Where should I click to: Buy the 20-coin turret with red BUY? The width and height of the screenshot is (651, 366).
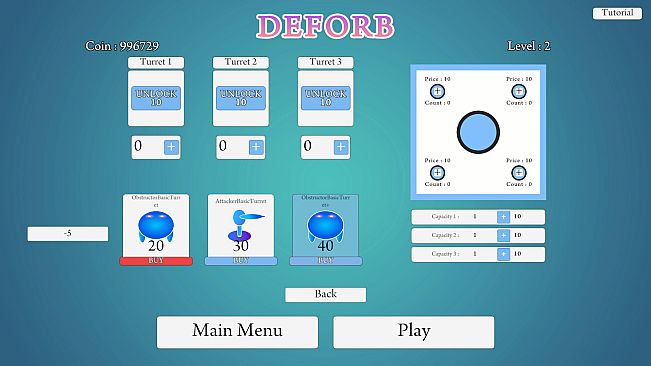[156, 261]
